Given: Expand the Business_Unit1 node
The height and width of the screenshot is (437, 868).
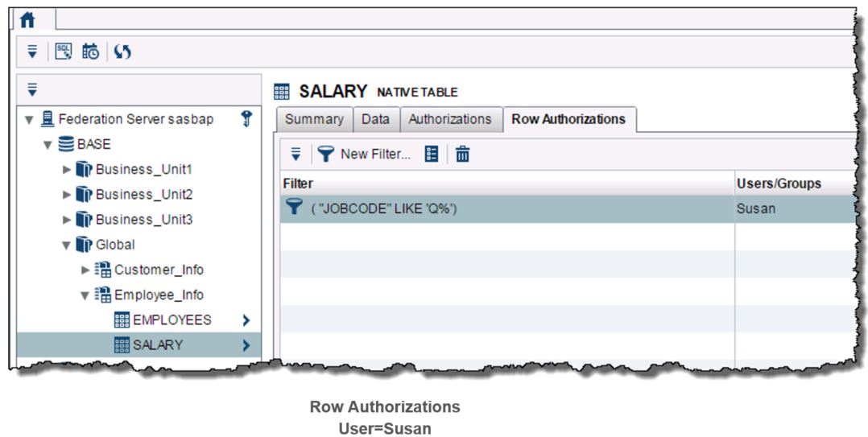Looking at the screenshot, I should 67,170.
